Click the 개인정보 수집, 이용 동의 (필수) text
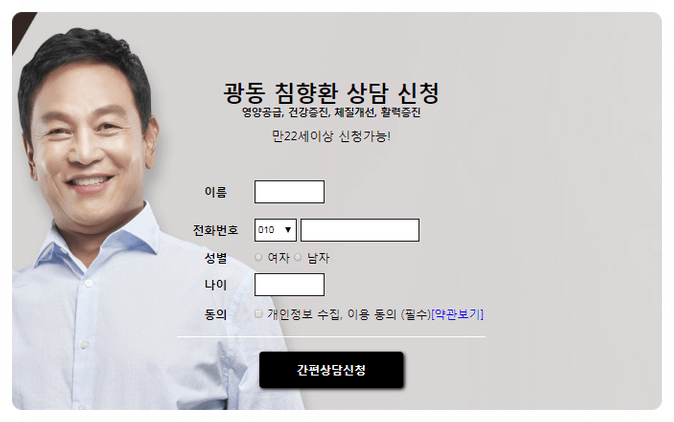Viewport: 674px width, 422px height. tap(349, 314)
